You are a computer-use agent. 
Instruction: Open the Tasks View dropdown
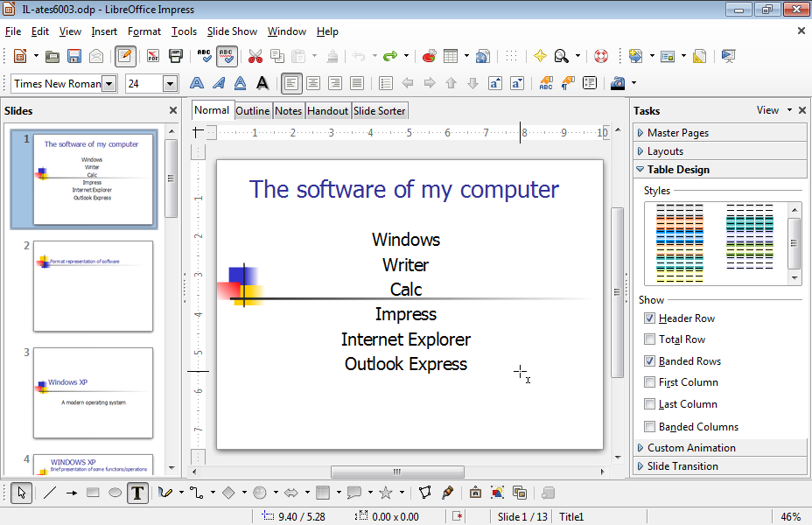pyautogui.click(x=773, y=110)
